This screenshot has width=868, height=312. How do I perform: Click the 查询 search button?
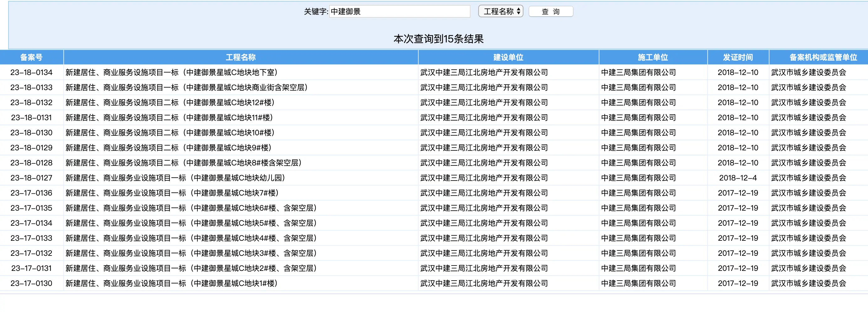(551, 11)
